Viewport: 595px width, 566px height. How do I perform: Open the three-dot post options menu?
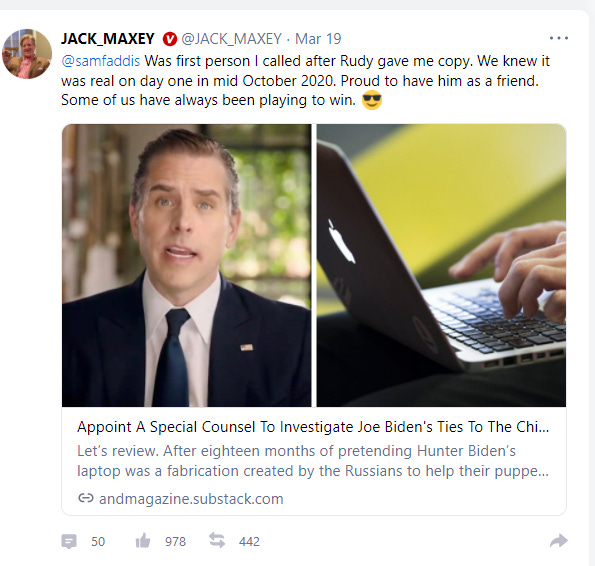click(x=559, y=38)
